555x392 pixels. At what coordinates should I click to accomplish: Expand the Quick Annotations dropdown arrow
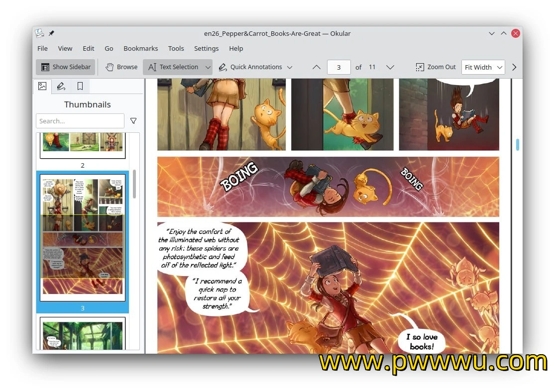(x=290, y=67)
